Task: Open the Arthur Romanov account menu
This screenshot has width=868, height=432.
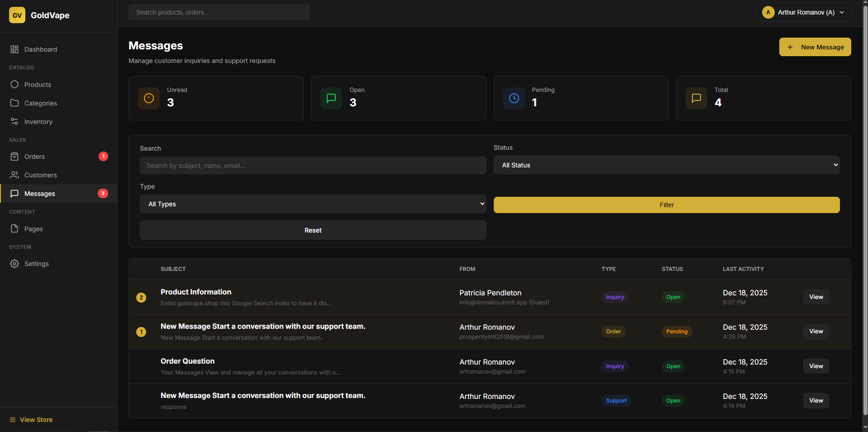Action: tap(803, 12)
